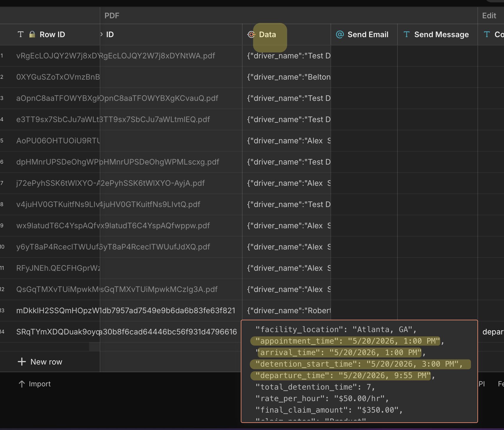Click the text icon on the Send Message column
The height and width of the screenshot is (430, 504).
pos(406,35)
